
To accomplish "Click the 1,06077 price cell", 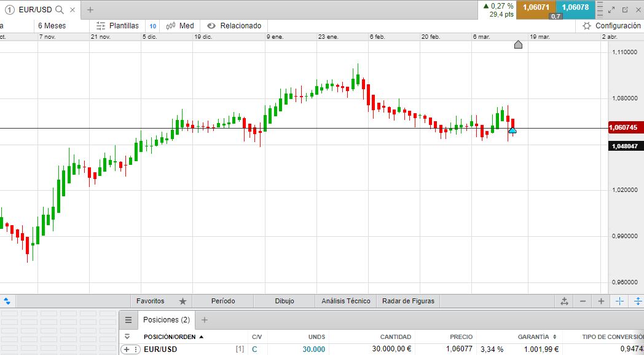I will coord(459,349).
